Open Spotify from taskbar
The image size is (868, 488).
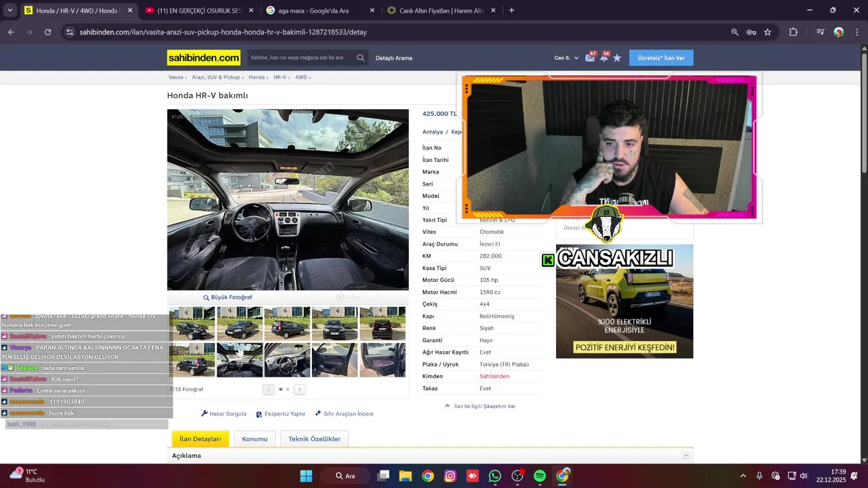[540, 476]
